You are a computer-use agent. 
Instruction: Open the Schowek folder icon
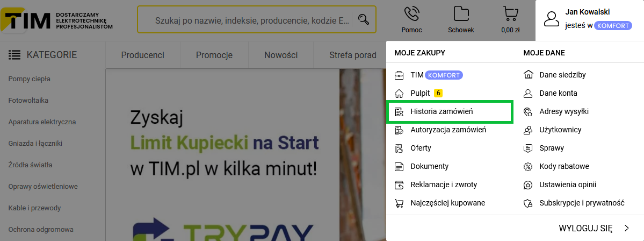click(461, 14)
